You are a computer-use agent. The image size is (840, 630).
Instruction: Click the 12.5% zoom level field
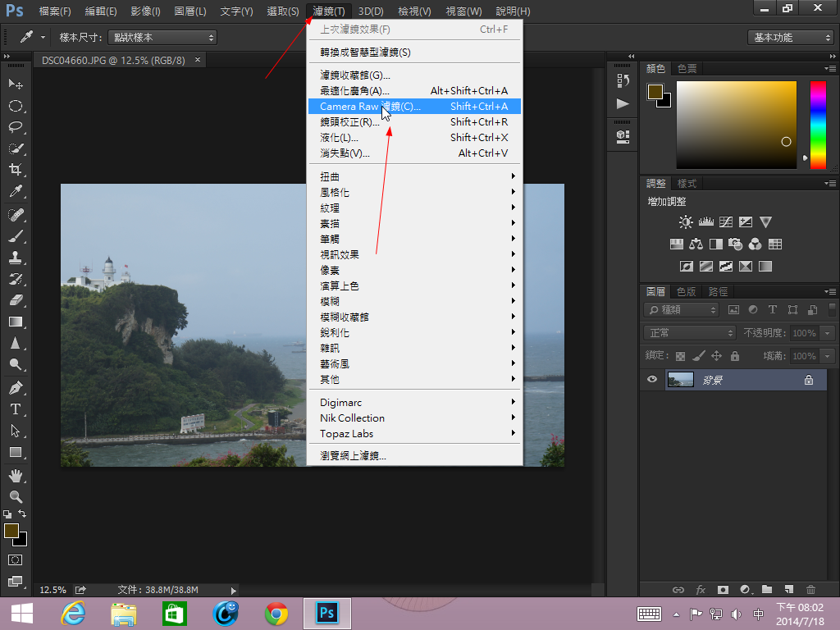click(x=52, y=590)
